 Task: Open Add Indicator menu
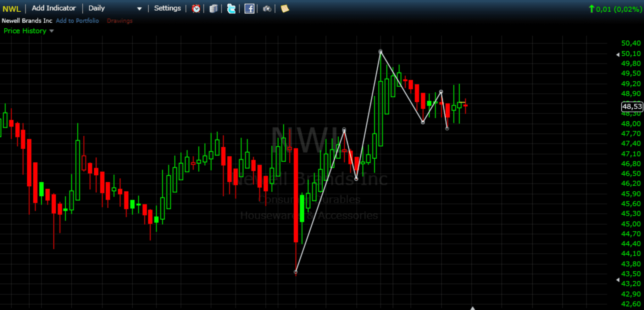click(54, 8)
